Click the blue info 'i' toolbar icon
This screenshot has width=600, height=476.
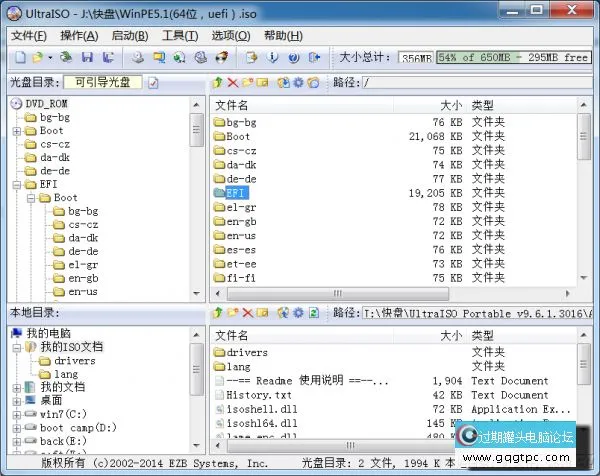[x=272, y=57]
